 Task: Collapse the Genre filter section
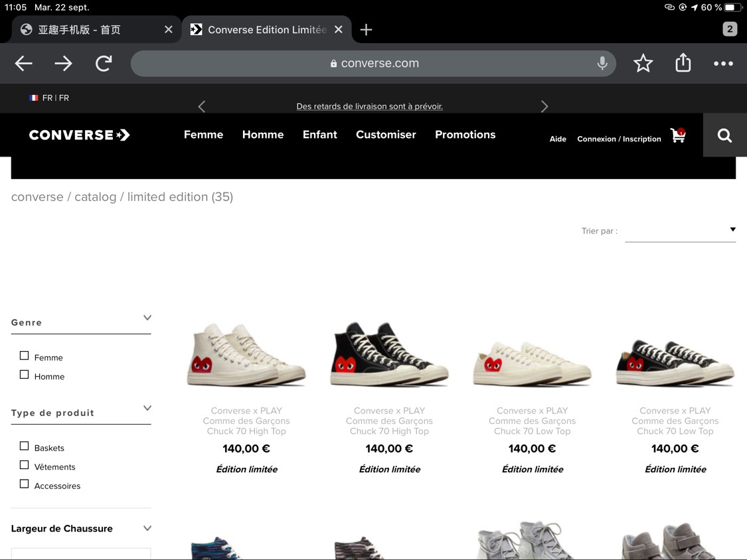147,318
